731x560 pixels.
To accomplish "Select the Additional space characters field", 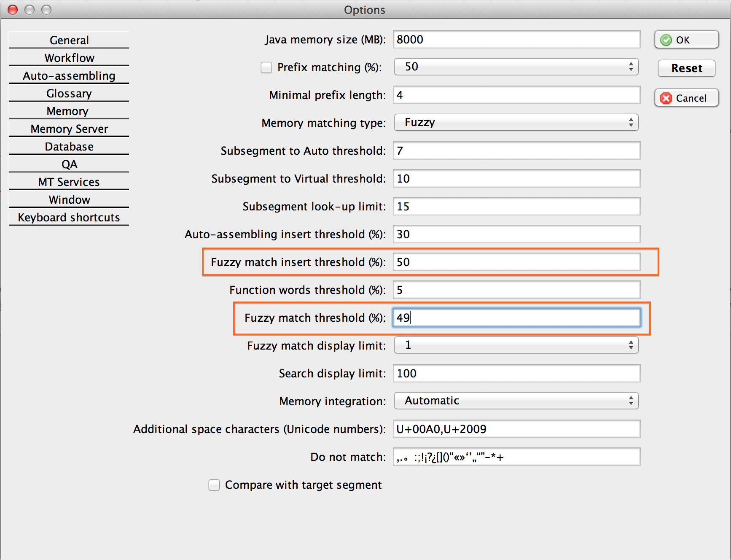I will pyautogui.click(x=516, y=429).
